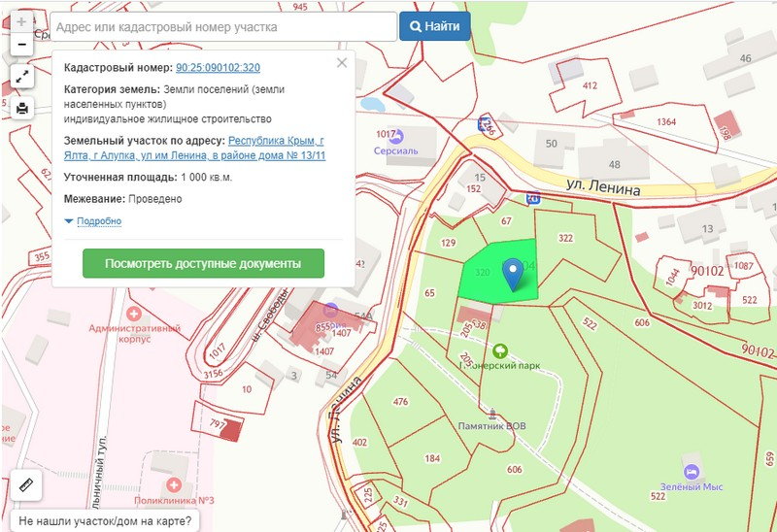This screenshot has height=532, width=777.
Task: Focus the address or cadastral number search field
Action: [x=223, y=27]
